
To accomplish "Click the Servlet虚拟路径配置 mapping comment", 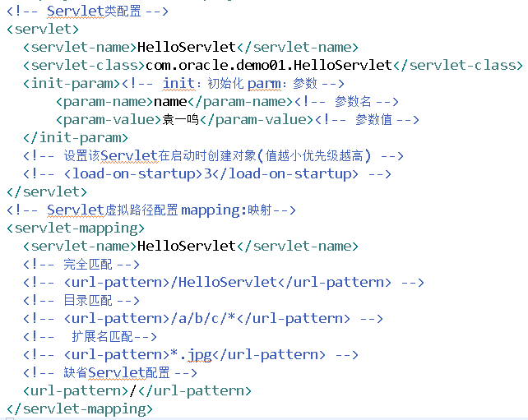I will coord(151,210).
